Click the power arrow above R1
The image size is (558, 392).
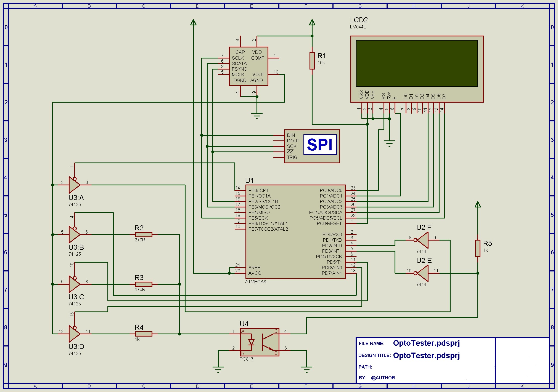(312, 22)
